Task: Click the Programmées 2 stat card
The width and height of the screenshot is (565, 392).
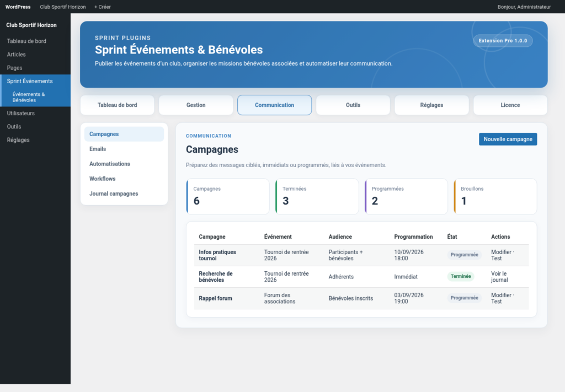Action: tap(406, 196)
